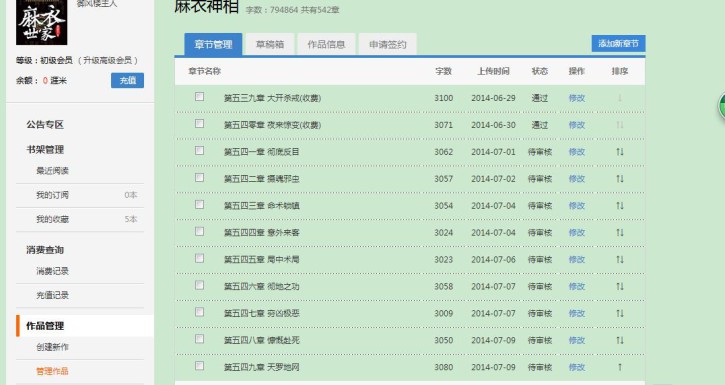This screenshot has width=725, height=385.
Task: Mark the checkbox for 第五四六章 彻地之功
Action: (199, 285)
